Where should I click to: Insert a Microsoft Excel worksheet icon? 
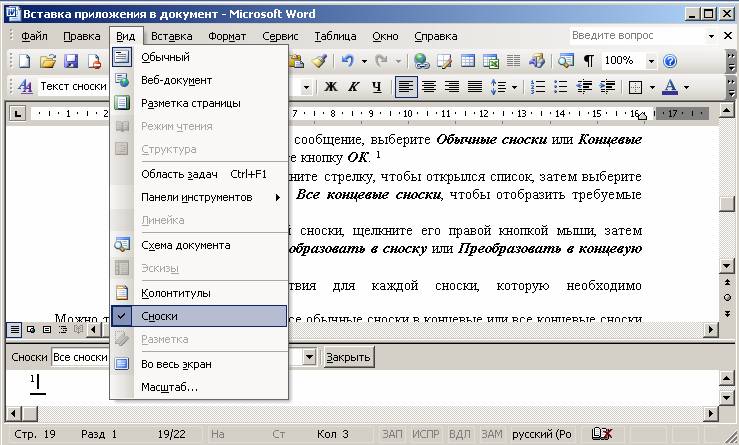click(x=491, y=61)
